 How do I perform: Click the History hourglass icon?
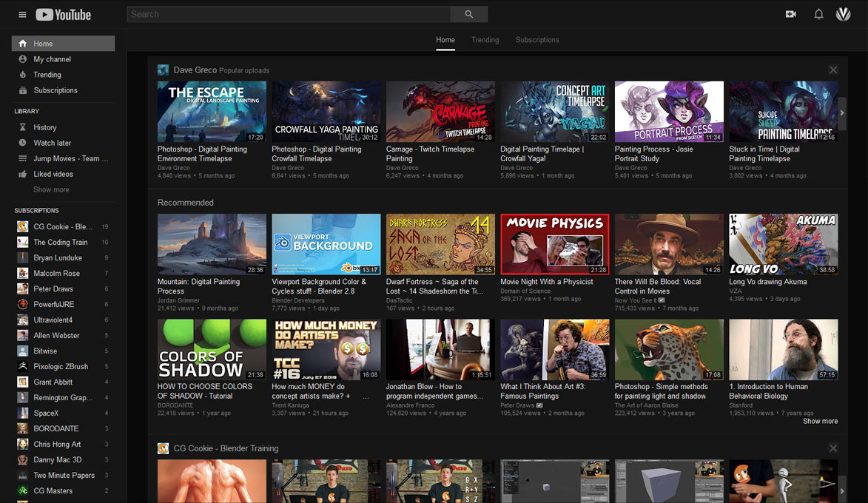23,127
